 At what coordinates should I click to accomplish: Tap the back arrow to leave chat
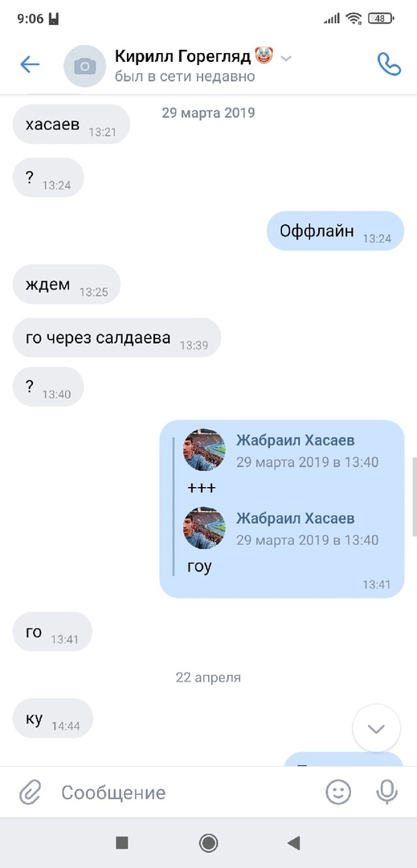coord(30,65)
